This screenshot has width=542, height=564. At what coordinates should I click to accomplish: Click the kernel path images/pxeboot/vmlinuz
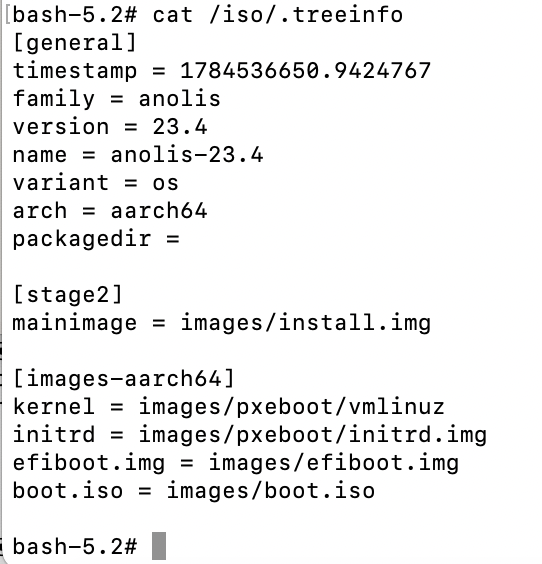coord(292,407)
